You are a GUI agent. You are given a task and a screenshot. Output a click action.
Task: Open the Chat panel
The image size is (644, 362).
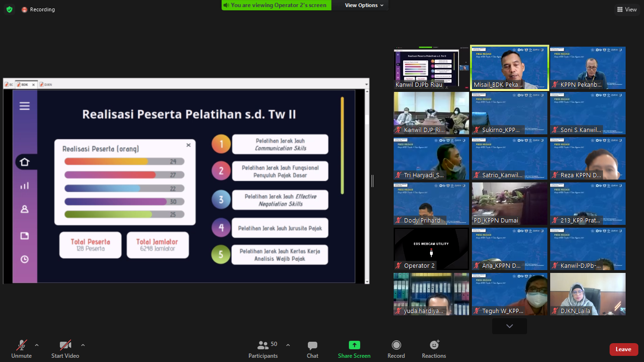[312, 349]
